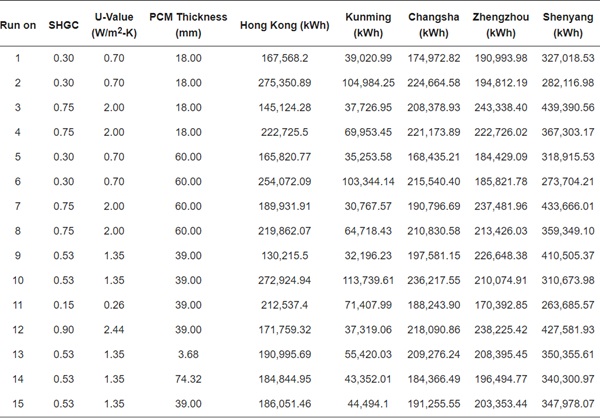Click run number 15 in first column
This screenshot has width=600, height=418.
[x=18, y=403]
